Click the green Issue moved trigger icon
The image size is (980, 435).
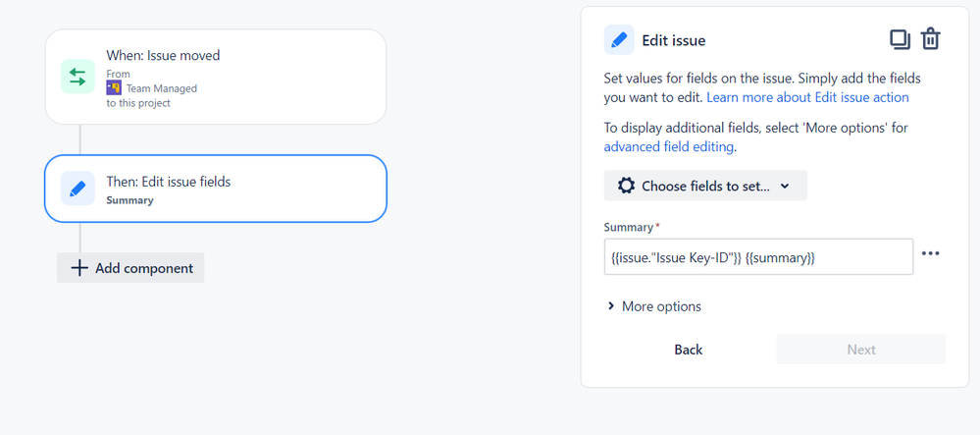77,77
